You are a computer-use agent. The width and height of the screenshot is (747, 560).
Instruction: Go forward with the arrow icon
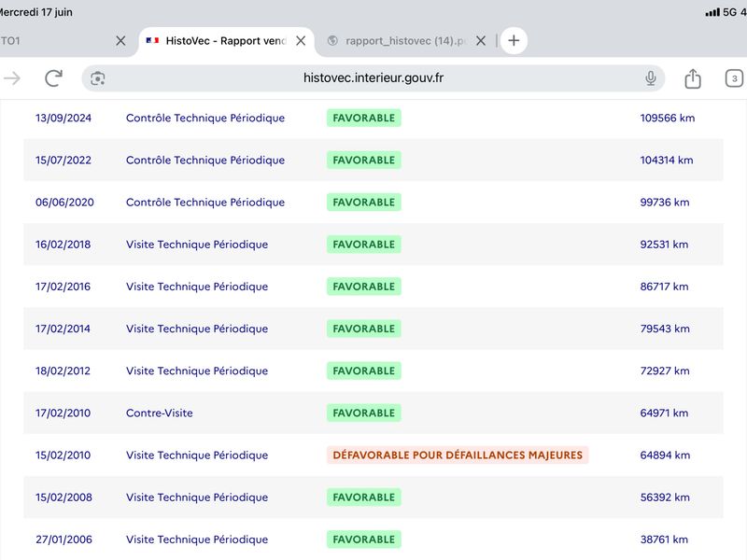click(12, 78)
